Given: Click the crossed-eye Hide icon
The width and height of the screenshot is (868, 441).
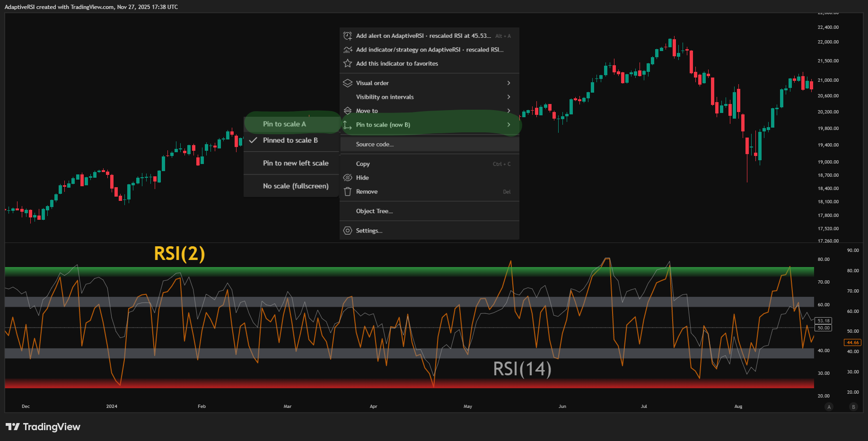Looking at the screenshot, I should 348,178.
